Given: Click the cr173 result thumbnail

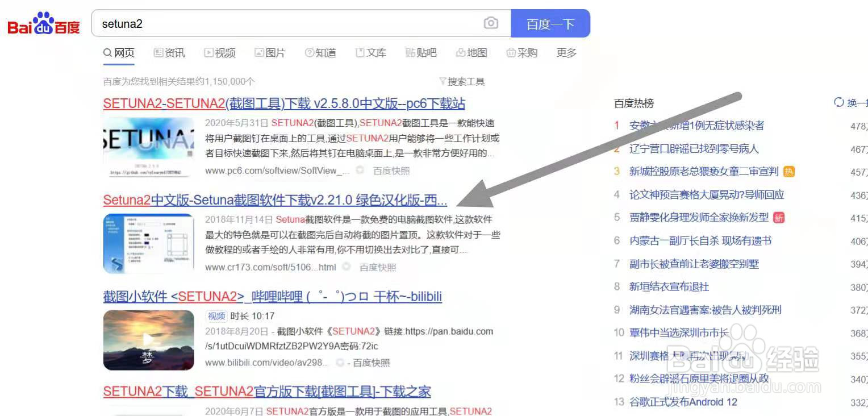Looking at the screenshot, I should 149,244.
